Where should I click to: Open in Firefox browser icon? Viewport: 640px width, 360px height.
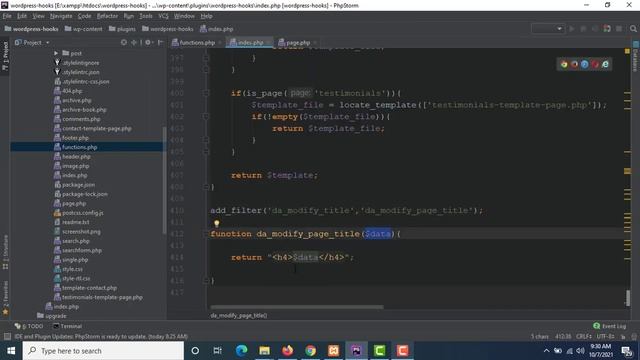pyautogui.click(x=574, y=64)
